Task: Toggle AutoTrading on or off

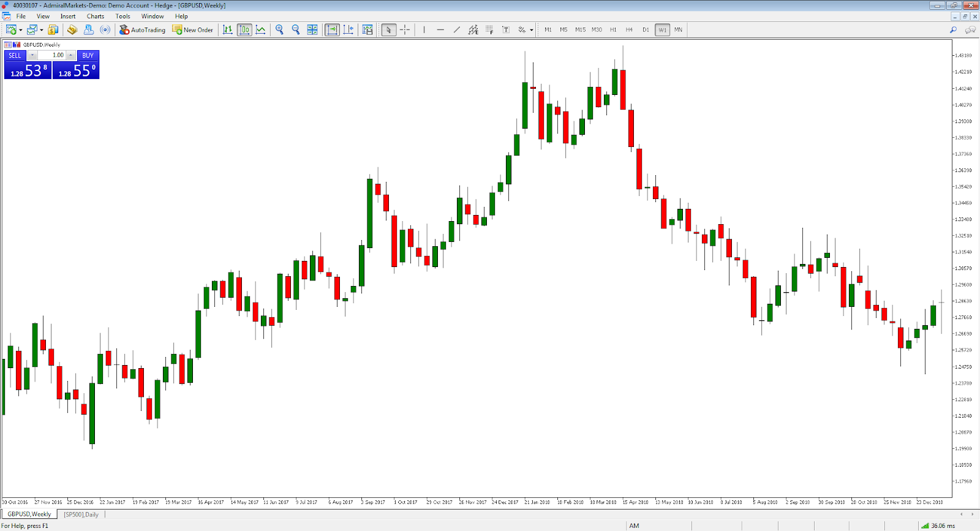Action: [142, 29]
